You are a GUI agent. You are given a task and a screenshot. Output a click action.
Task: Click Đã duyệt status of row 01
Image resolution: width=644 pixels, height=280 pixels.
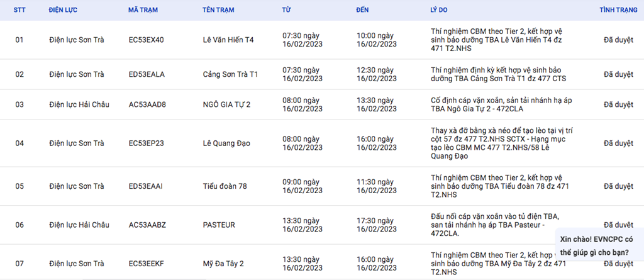point(618,40)
